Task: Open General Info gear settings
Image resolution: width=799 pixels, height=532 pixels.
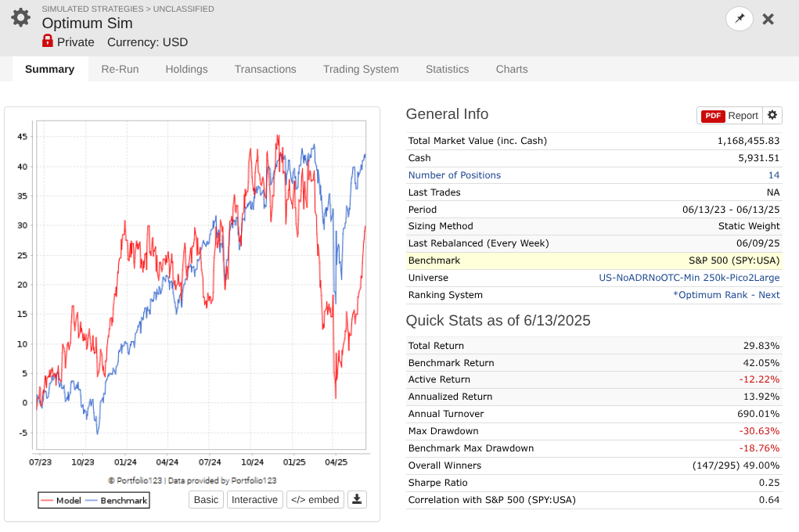Action: click(772, 115)
